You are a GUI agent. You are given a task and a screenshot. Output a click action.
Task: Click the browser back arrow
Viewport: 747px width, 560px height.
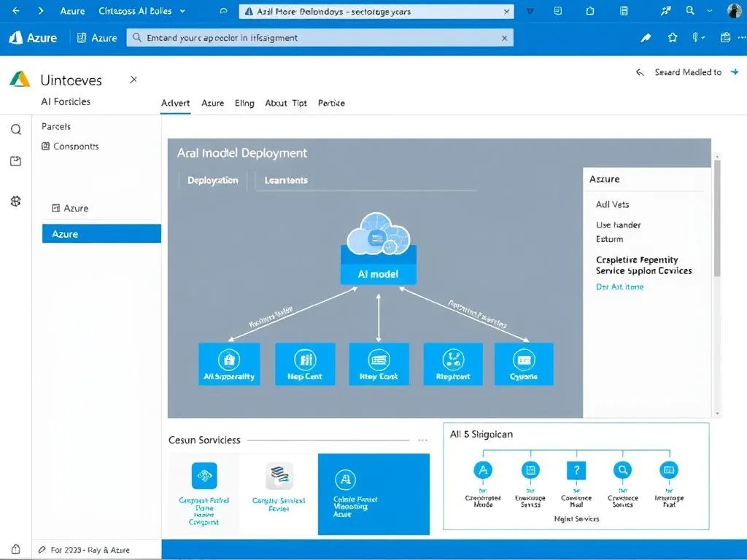(16, 11)
